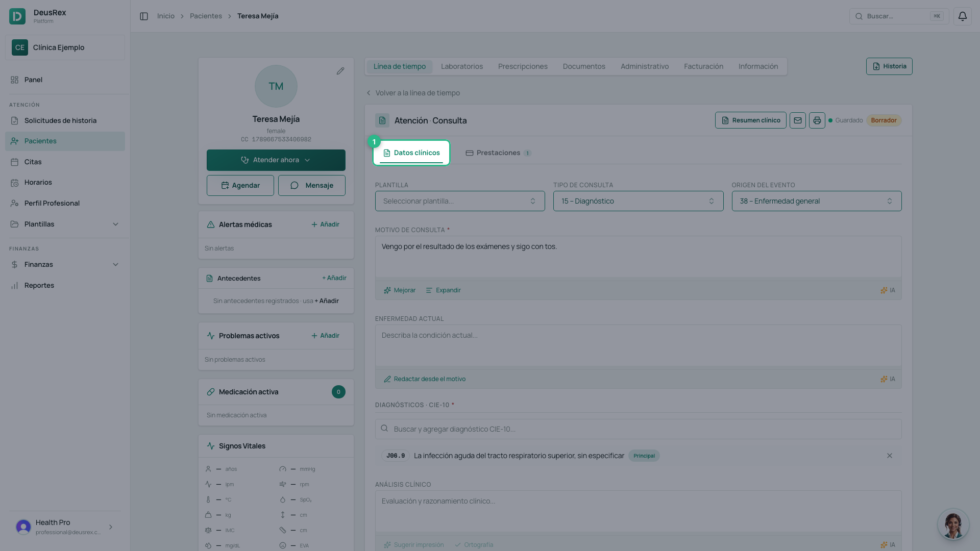Switch to the Prescripciones tab
This screenshot has width=980, height=551.
coord(523,66)
